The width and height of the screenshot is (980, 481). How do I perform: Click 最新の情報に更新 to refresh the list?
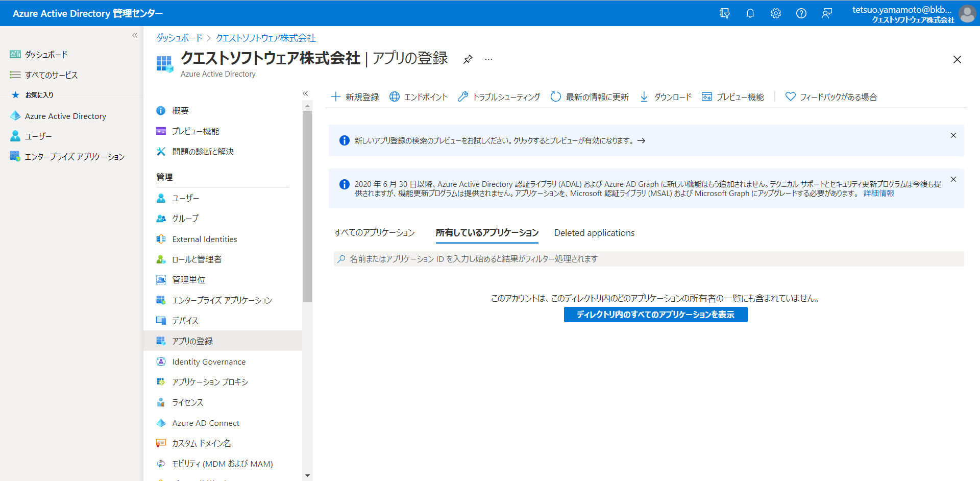click(x=590, y=97)
